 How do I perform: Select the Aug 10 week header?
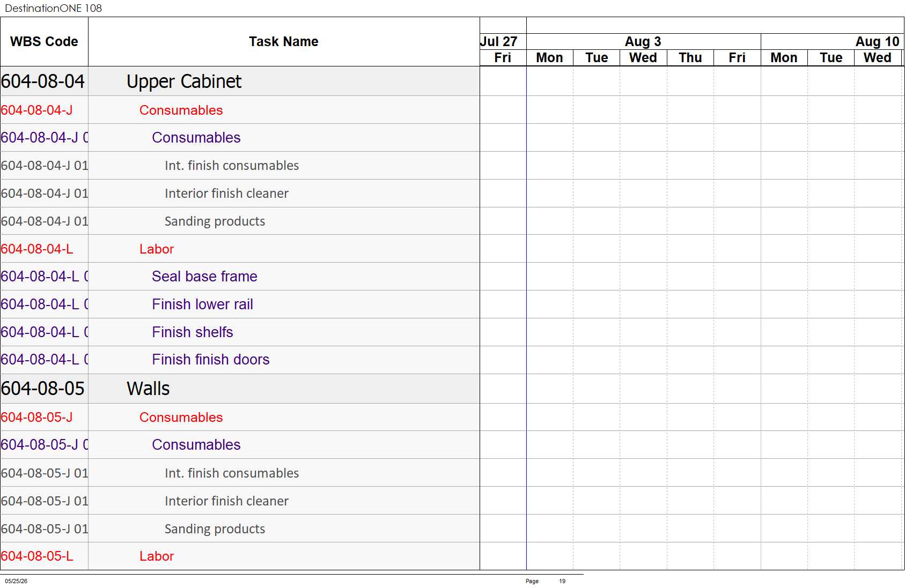pyautogui.click(x=877, y=42)
